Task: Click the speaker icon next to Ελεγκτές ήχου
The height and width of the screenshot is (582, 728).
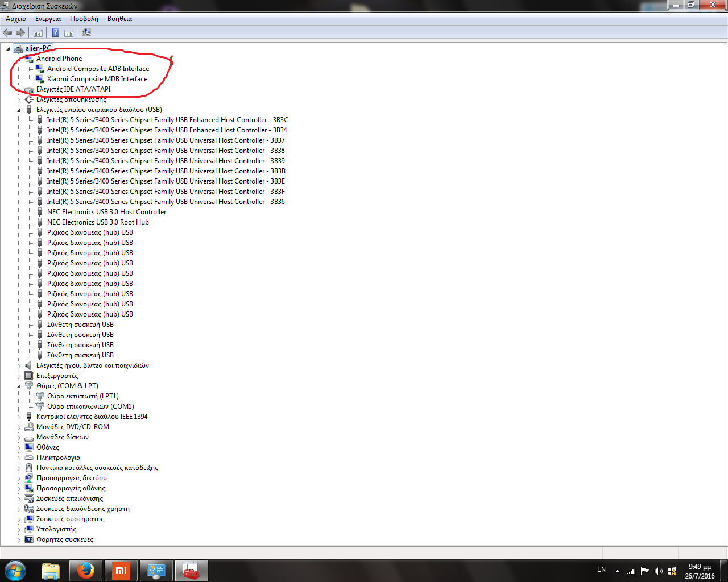Action: 28,365
